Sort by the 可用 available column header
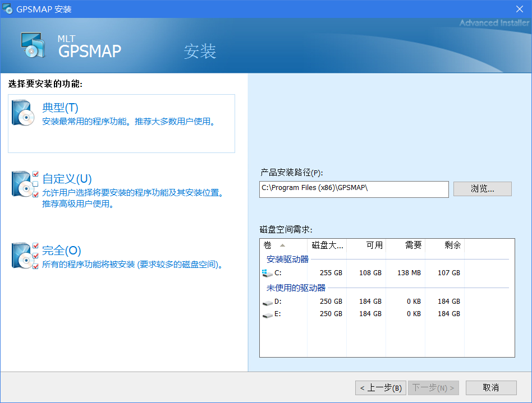 366,245
